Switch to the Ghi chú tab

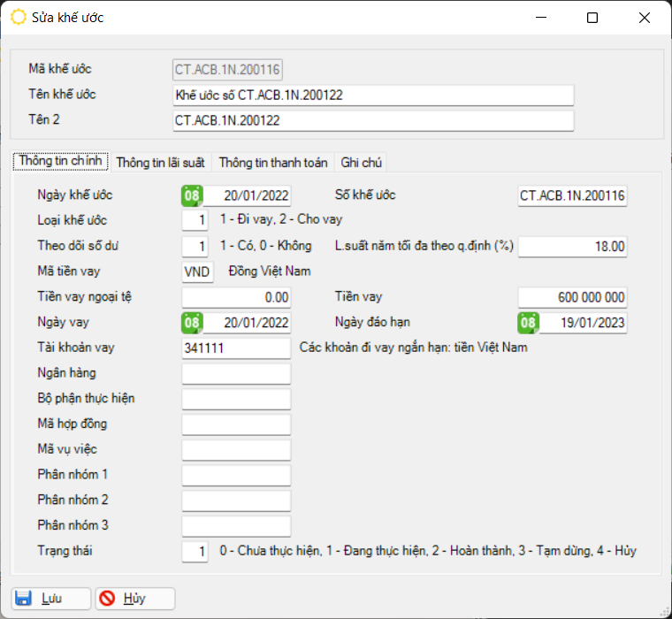(x=361, y=163)
